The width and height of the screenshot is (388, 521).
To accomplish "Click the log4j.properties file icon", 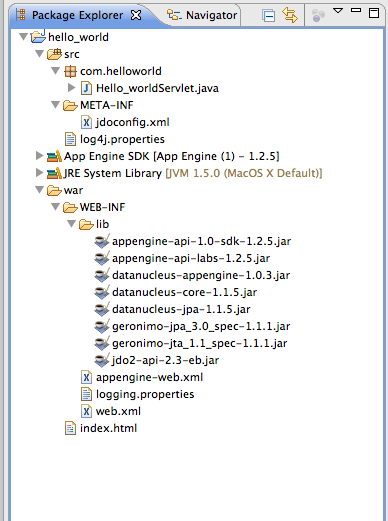I will pyautogui.click(x=70, y=139).
